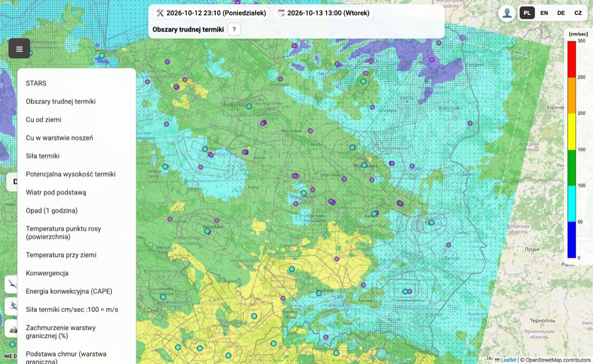Screen dimensions: 593x364
Task: Click the yellow 150-200 legend segment
Action: tap(572, 132)
